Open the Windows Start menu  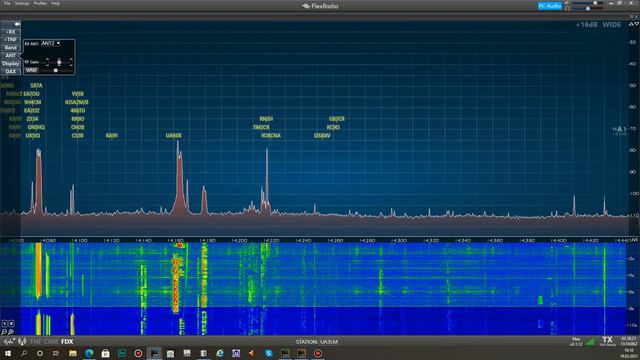7,353
